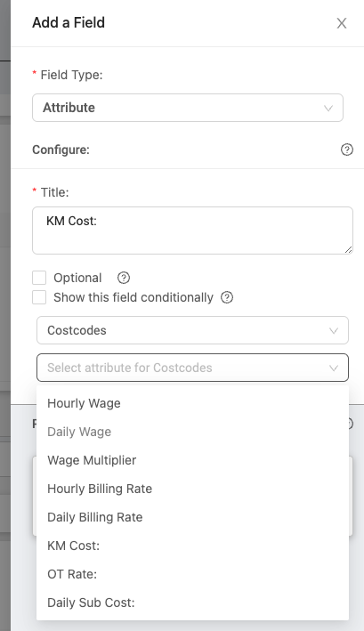This screenshot has width=364, height=631.
Task: Open the Costcodes dropdown
Action: pos(192,330)
